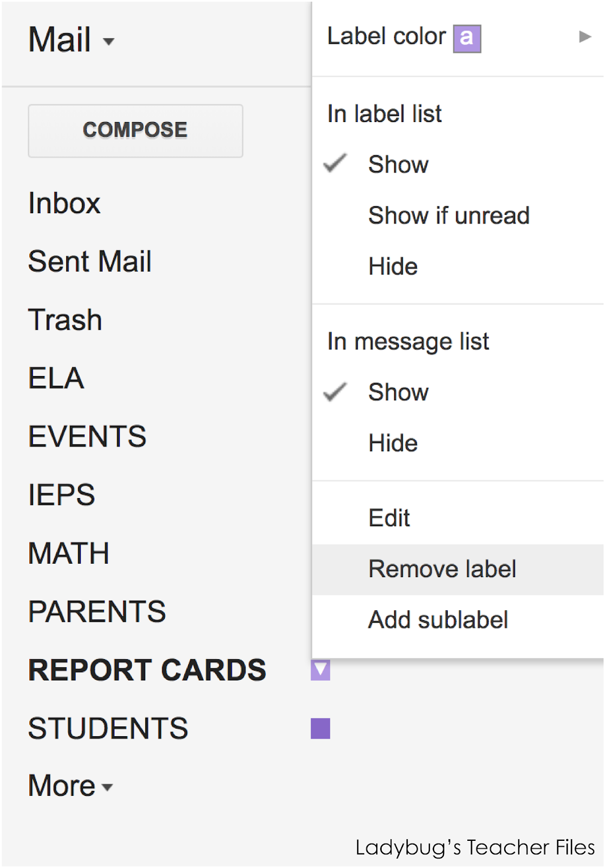Screen dimensions: 605x868
Task: Click the COMPOSE button
Action: [136, 131]
